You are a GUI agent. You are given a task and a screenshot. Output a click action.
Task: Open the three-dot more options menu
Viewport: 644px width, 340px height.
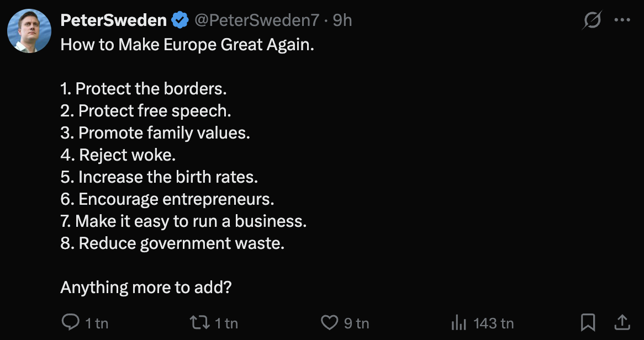click(x=623, y=19)
